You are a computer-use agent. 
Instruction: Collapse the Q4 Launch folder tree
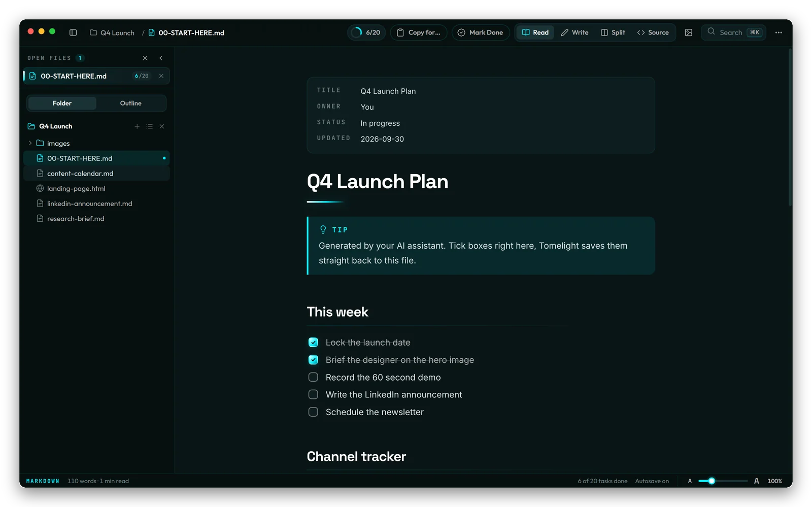31,126
